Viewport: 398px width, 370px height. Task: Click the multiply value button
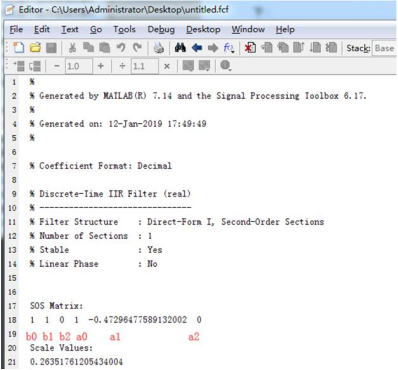(167, 66)
